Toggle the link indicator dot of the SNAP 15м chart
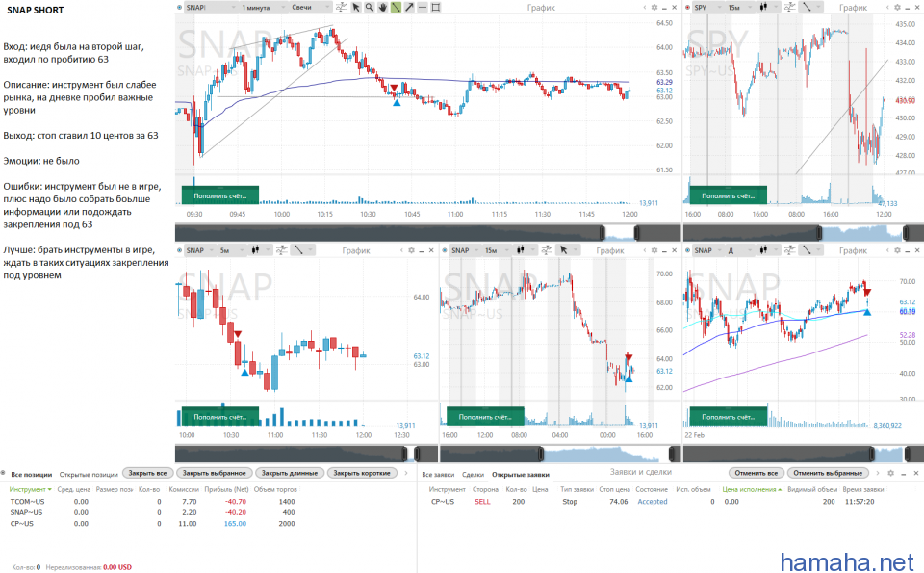924x573 pixels. click(445, 250)
